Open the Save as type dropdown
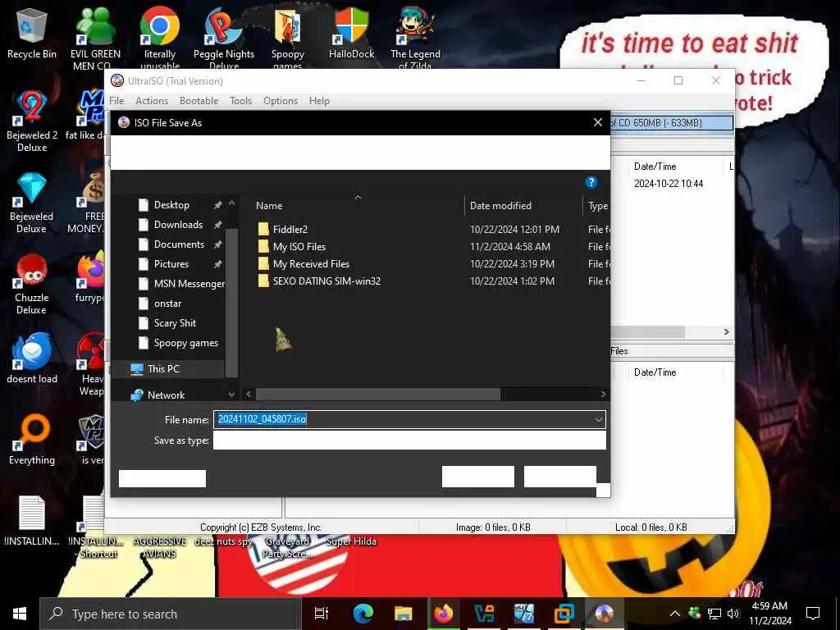The width and height of the screenshot is (840, 630). click(409, 441)
